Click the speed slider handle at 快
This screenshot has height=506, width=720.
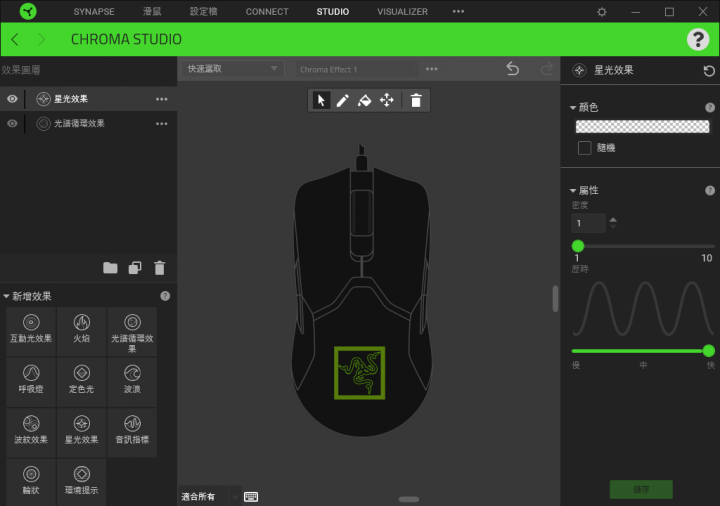coord(709,351)
